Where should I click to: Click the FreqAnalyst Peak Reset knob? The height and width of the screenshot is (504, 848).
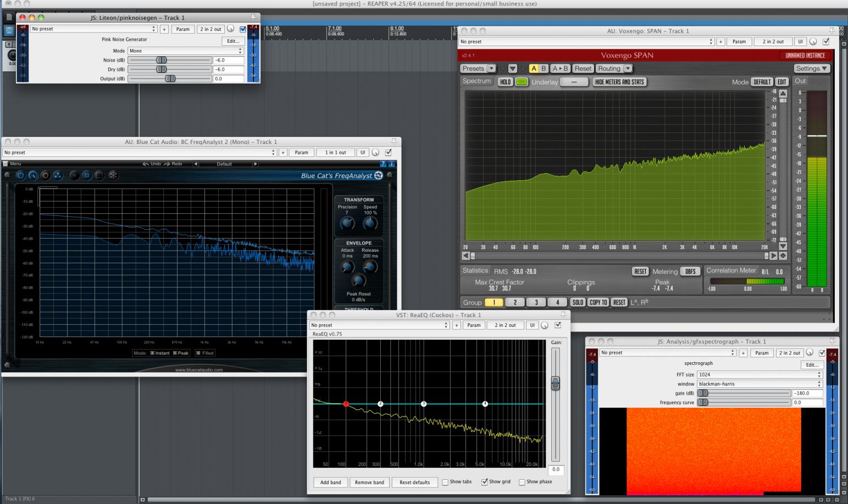point(358,281)
